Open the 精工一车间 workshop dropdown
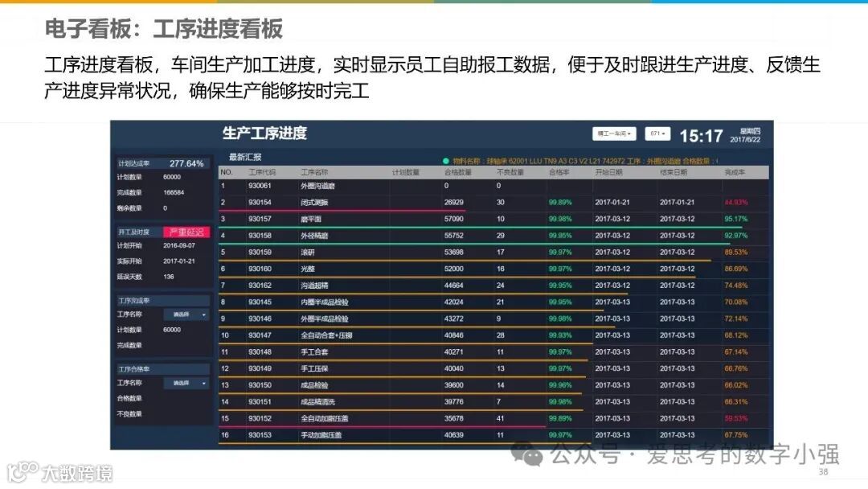This screenshot has width=868, height=489. pyautogui.click(x=614, y=134)
